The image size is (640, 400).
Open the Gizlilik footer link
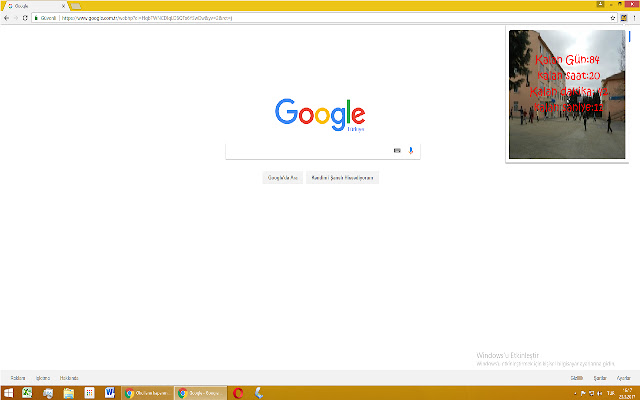pos(576,378)
